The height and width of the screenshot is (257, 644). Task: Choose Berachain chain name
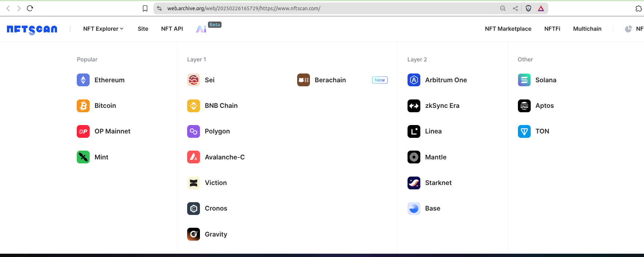point(330,80)
